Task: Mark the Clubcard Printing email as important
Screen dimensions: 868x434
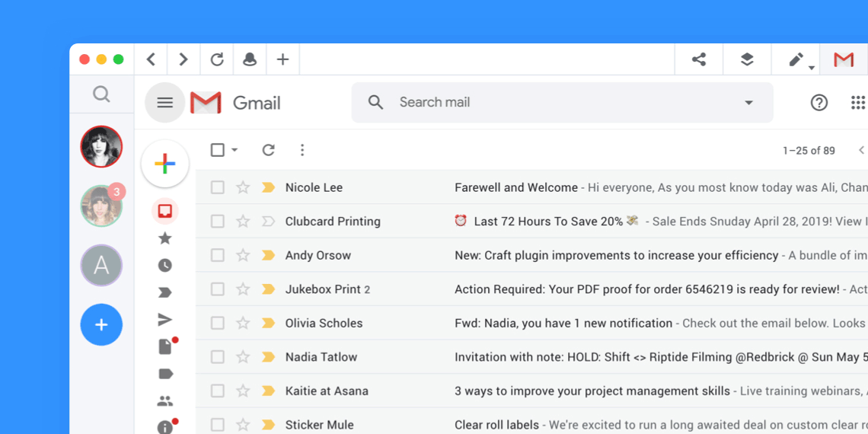Action: click(x=268, y=222)
